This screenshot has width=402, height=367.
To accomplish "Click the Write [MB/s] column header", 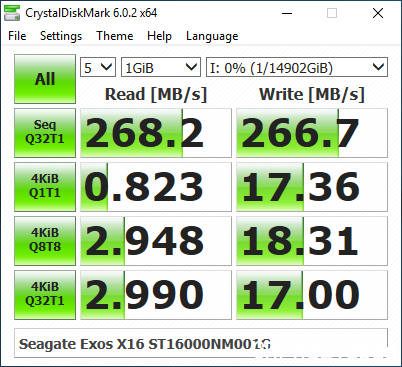I will point(312,94).
